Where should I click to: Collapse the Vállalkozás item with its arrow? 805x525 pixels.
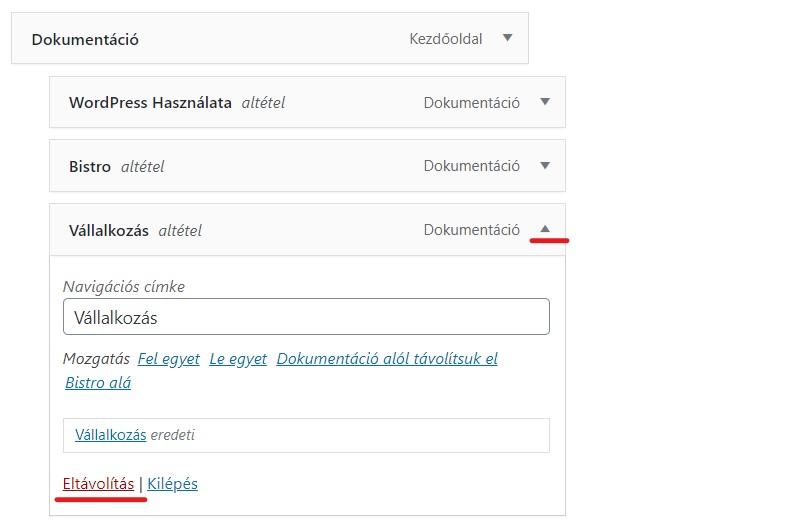[544, 229]
